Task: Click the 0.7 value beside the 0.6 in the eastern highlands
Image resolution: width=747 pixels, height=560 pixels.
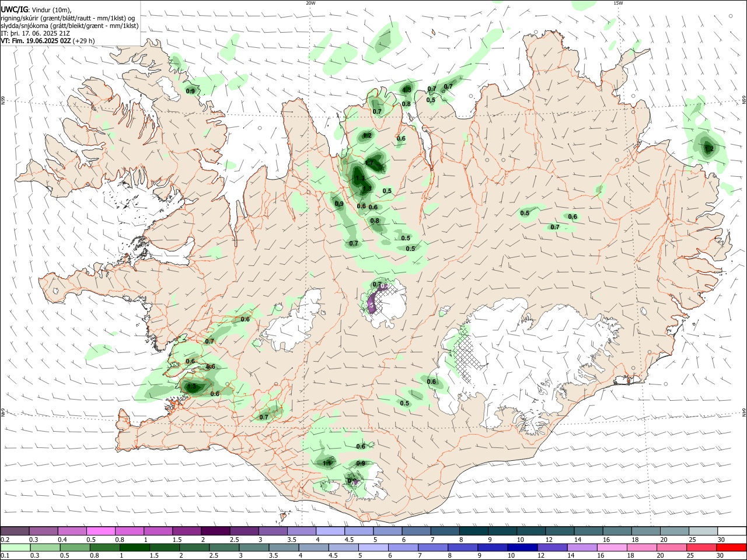Action: 555,227
